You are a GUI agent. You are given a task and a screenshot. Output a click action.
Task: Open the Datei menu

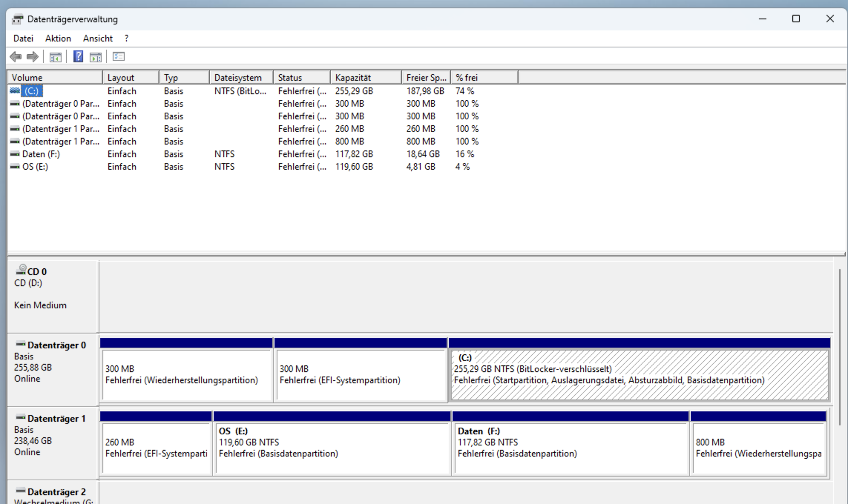point(23,39)
